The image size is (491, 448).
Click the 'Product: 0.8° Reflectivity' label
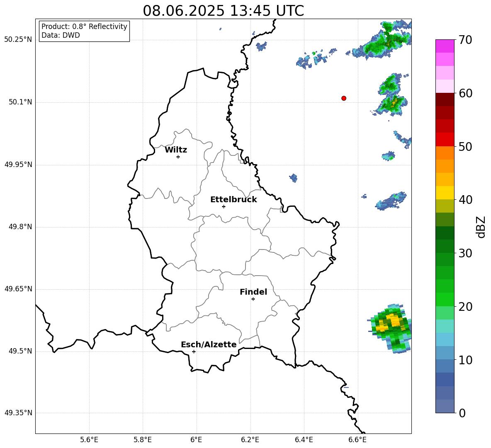(84, 26)
